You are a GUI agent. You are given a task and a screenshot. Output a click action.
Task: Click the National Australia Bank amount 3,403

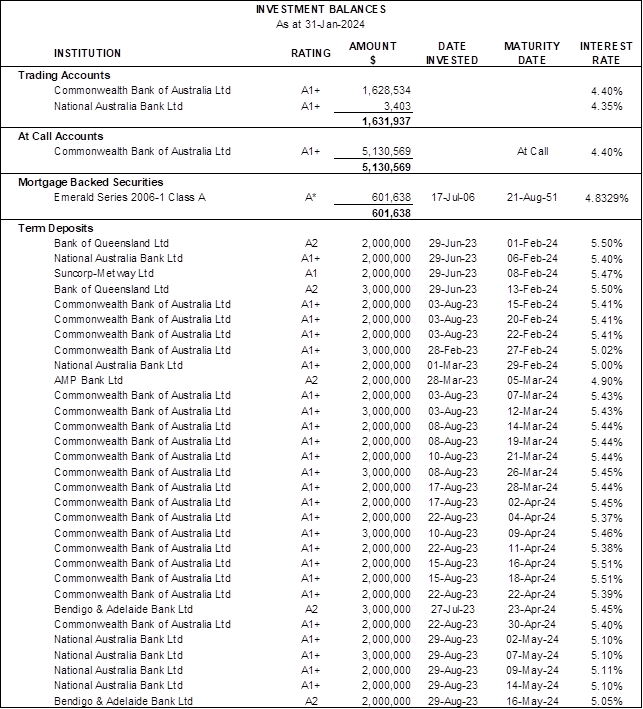[x=397, y=106]
